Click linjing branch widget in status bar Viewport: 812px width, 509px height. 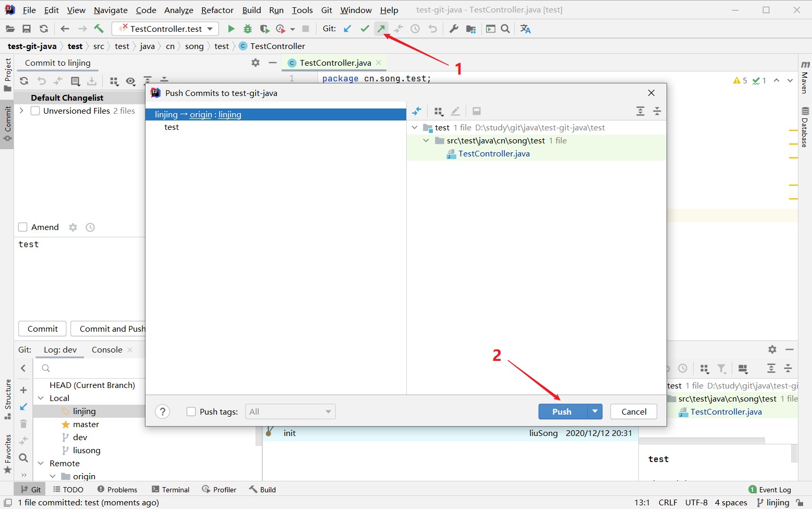(773, 502)
